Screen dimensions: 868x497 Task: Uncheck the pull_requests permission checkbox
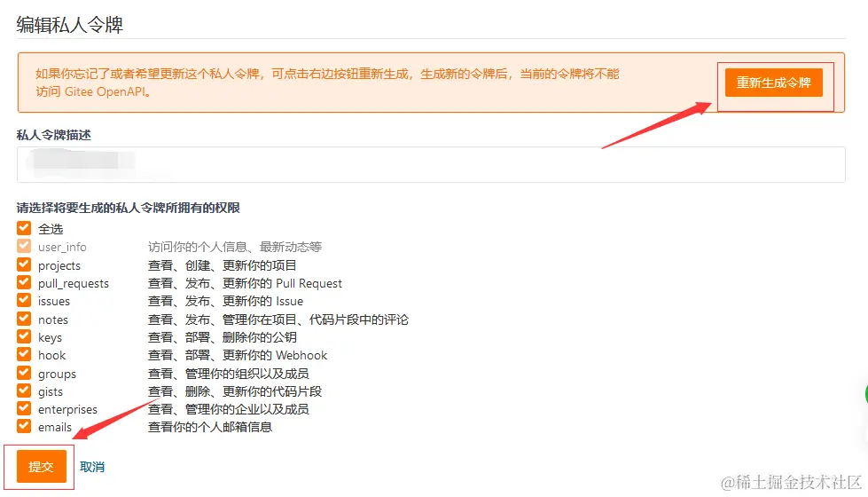pos(24,282)
